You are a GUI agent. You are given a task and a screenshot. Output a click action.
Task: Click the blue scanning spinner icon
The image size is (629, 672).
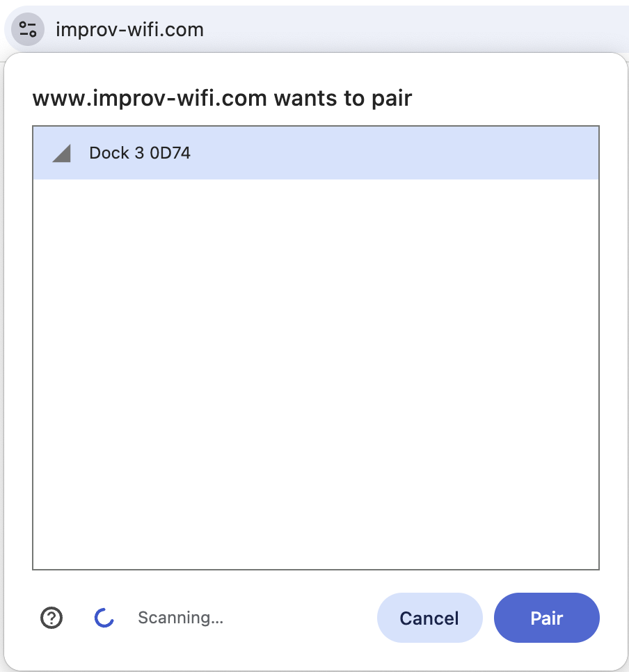pyautogui.click(x=104, y=618)
